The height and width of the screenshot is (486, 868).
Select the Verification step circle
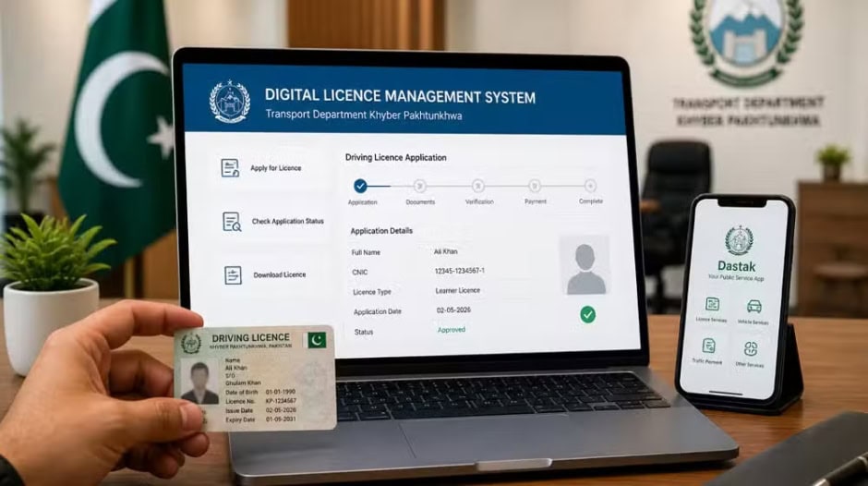[x=477, y=186]
